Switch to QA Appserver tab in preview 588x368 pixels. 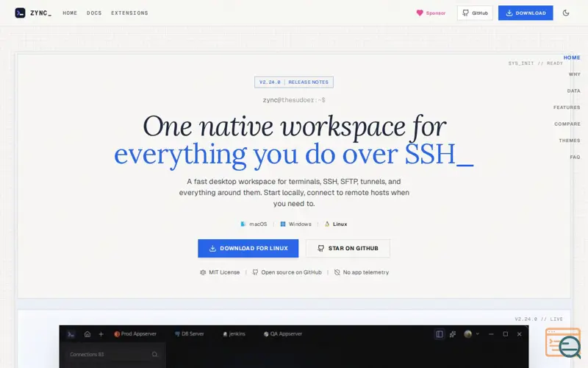pyautogui.click(x=283, y=334)
